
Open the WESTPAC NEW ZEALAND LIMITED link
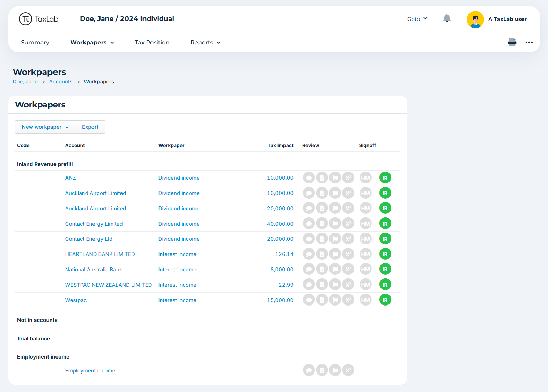pyautogui.click(x=109, y=285)
